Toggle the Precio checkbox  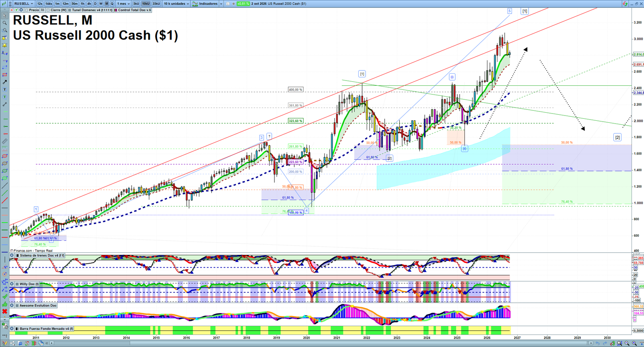pyautogui.click(x=27, y=10)
